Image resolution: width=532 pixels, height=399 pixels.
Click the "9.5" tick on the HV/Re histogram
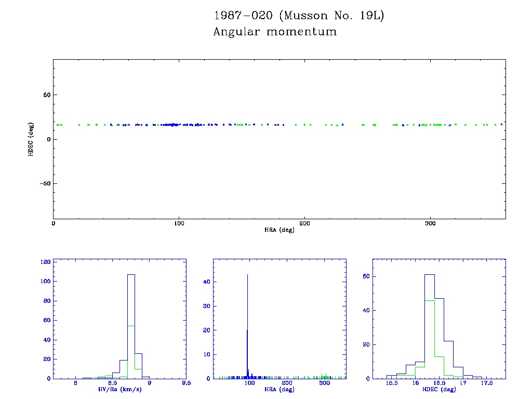187,383
